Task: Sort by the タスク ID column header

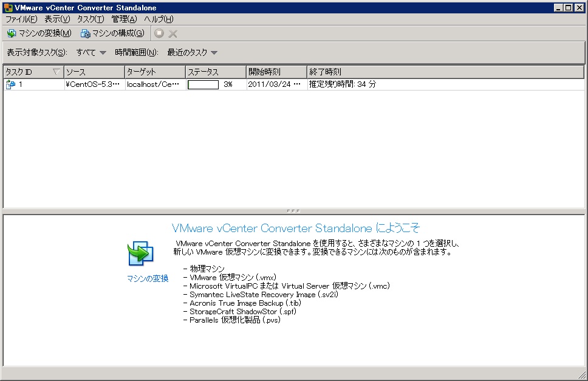Action: 33,72
